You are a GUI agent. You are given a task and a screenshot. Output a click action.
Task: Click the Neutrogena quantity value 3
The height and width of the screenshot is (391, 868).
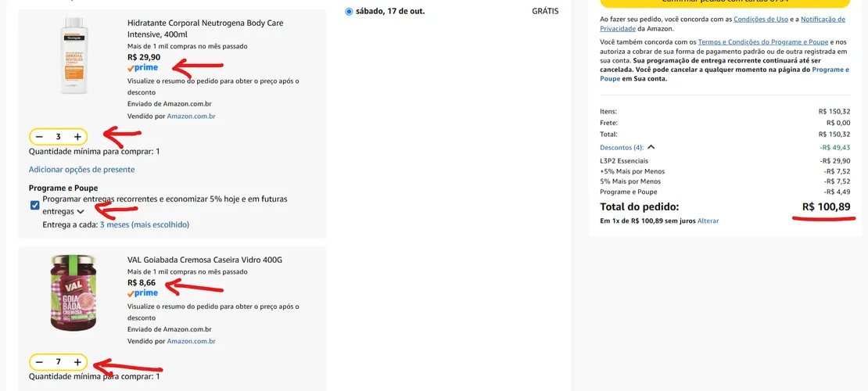58,136
